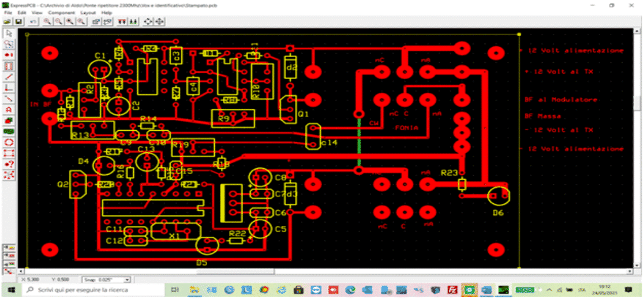Open the Help menu
This screenshot has width=644, height=299.
click(106, 13)
